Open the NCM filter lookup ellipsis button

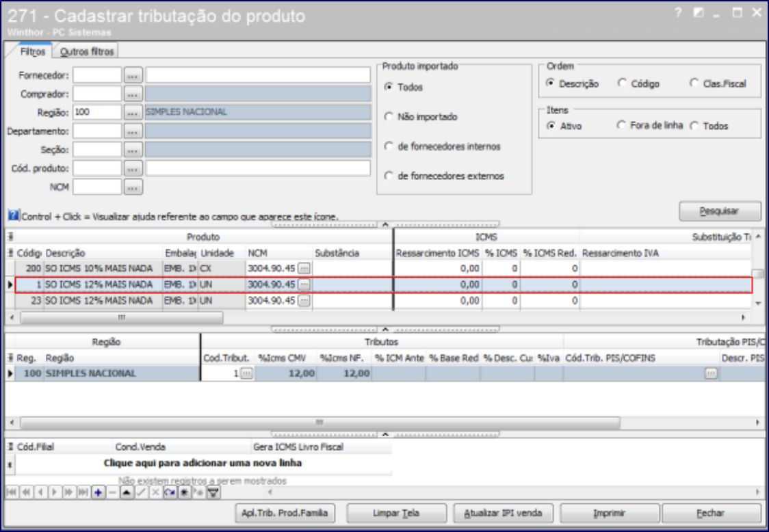tap(133, 187)
